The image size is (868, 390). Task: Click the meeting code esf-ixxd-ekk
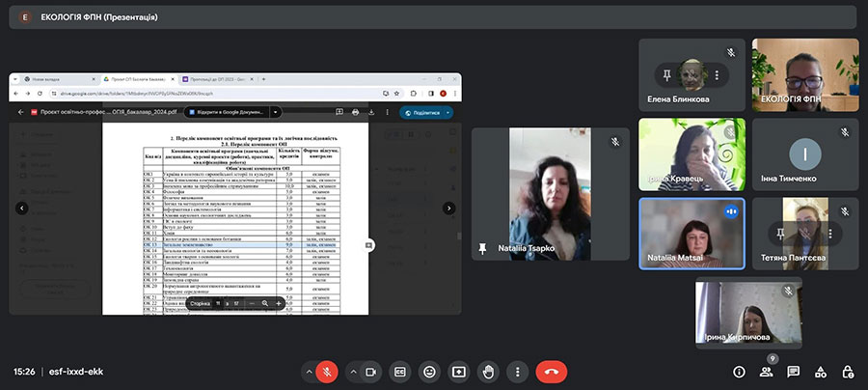pos(76,373)
